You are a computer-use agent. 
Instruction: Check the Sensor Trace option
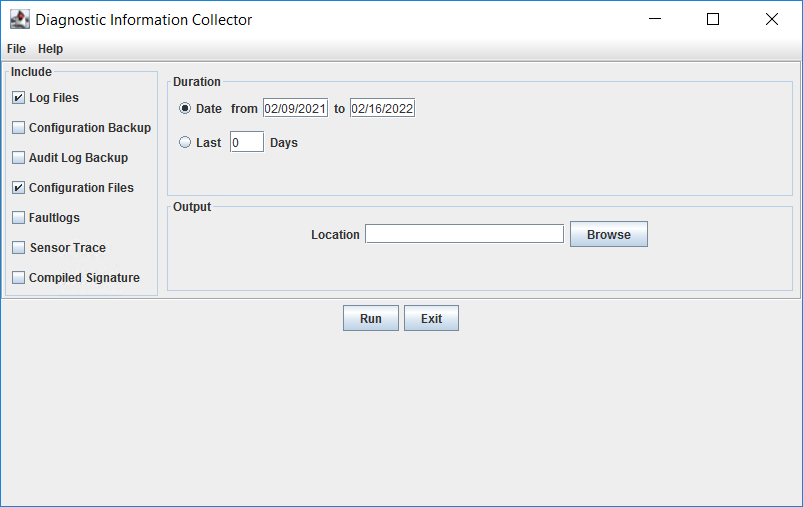18,247
